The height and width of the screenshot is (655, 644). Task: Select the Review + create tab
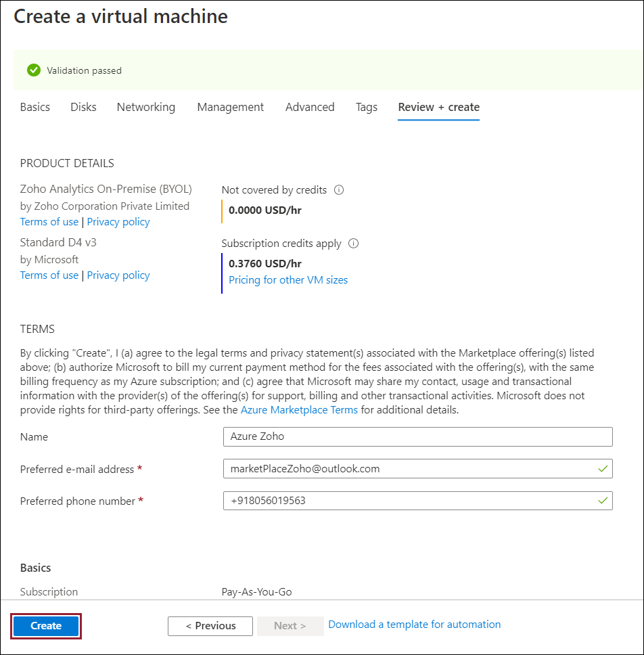pos(438,107)
